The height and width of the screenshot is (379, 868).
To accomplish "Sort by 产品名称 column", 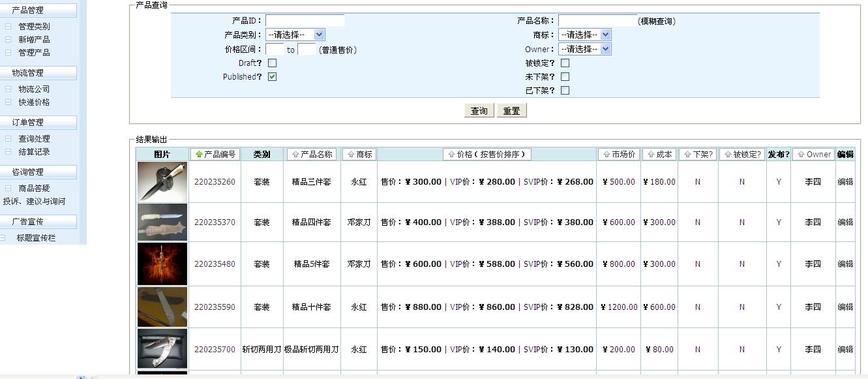I will 312,155.
